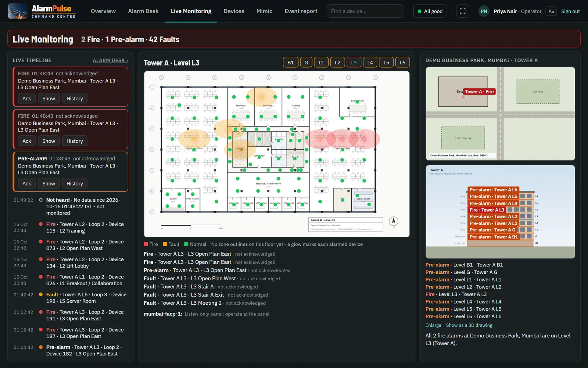Go to the Alarm Desk tab
588x368 pixels.
pos(143,11)
